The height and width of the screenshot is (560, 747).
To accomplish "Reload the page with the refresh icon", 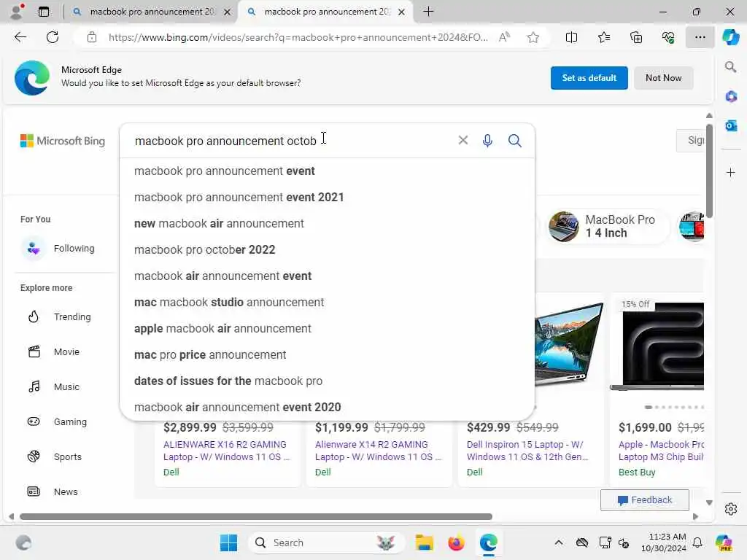I will click(53, 37).
